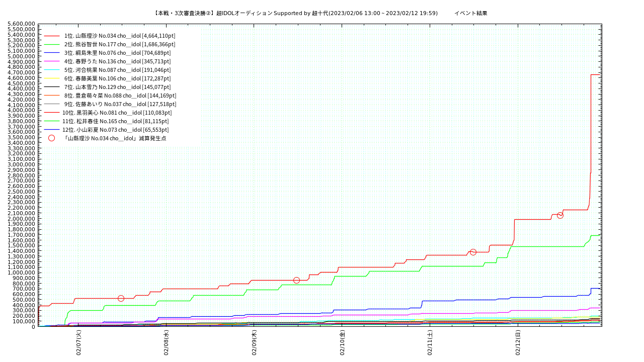
Task: Select legend entry 12位 小山彩夏 No.073
Action: [115, 130]
